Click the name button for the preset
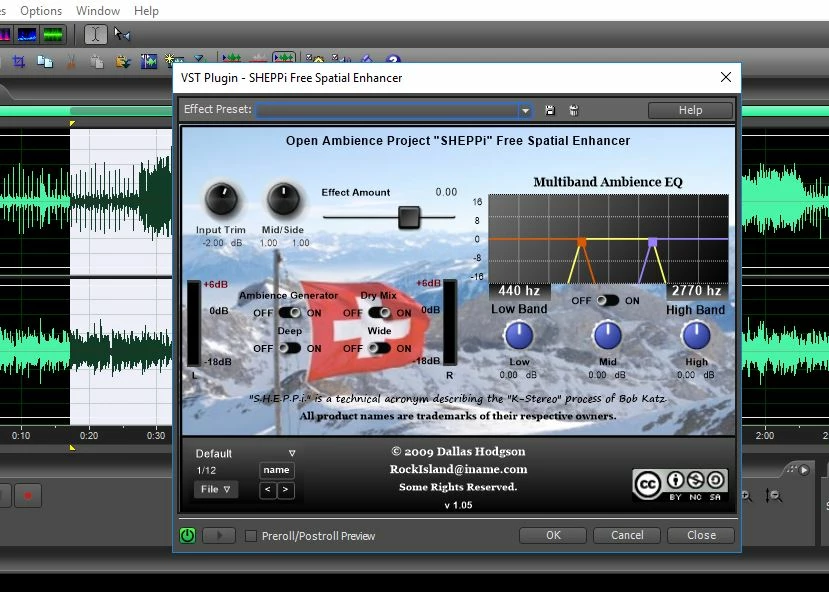Viewport: 829px width, 592px height. point(277,470)
